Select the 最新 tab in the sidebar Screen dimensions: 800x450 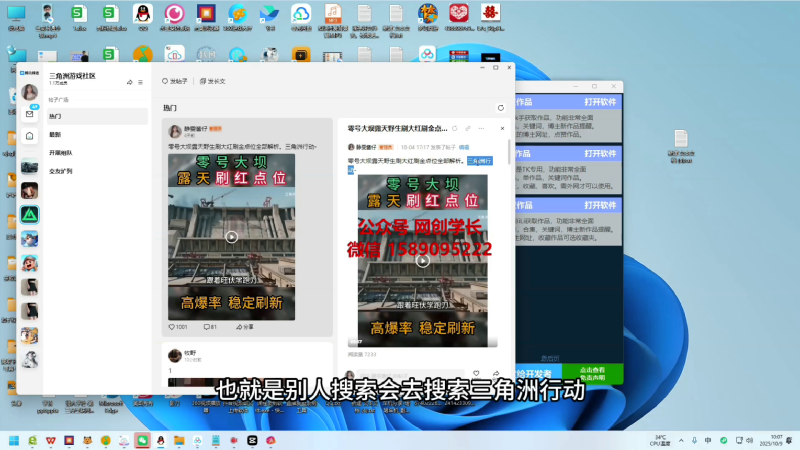click(97, 135)
